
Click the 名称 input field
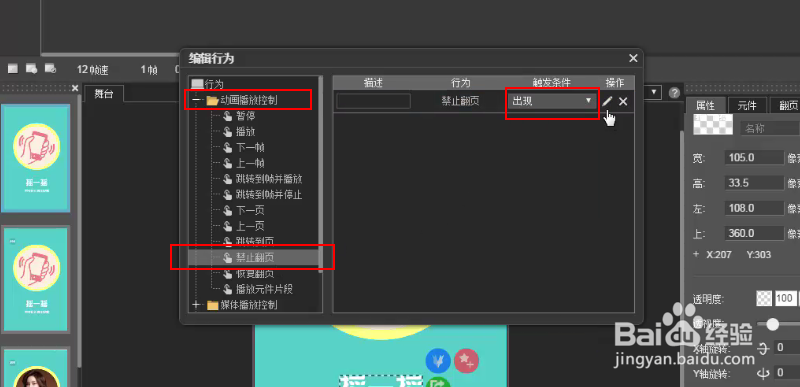pyautogui.click(x=770, y=128)
